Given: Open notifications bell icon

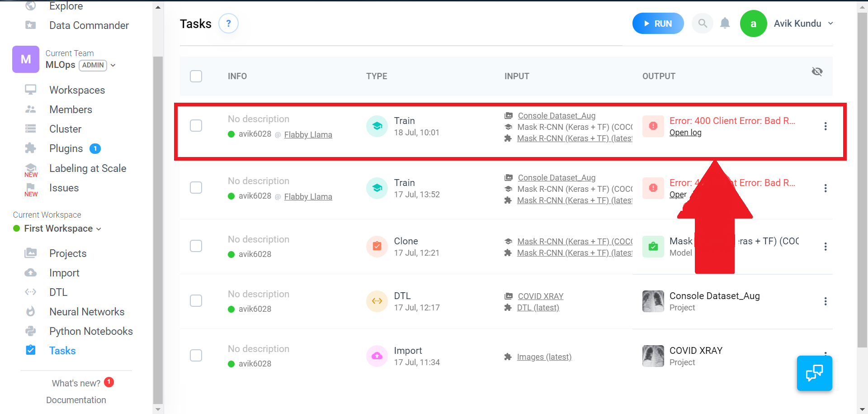Looking at the screenshot, I should [725, 23].
